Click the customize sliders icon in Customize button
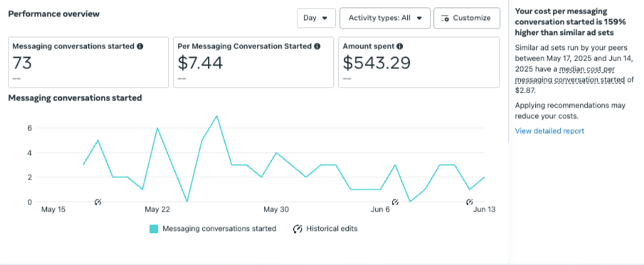This screenshot has width=644, height=265. pos(445,19)
